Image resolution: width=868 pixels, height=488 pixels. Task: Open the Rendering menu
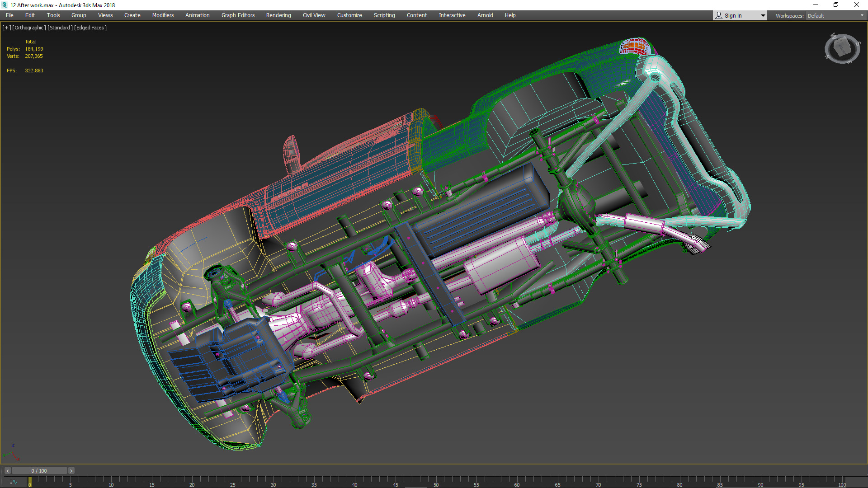point(278,15)
